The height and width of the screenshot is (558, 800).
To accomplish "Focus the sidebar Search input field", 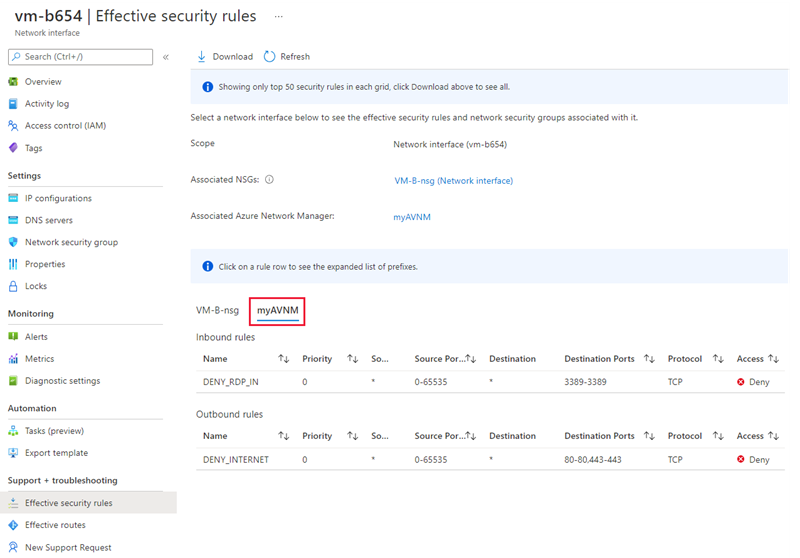I will [x=85, y=57].
